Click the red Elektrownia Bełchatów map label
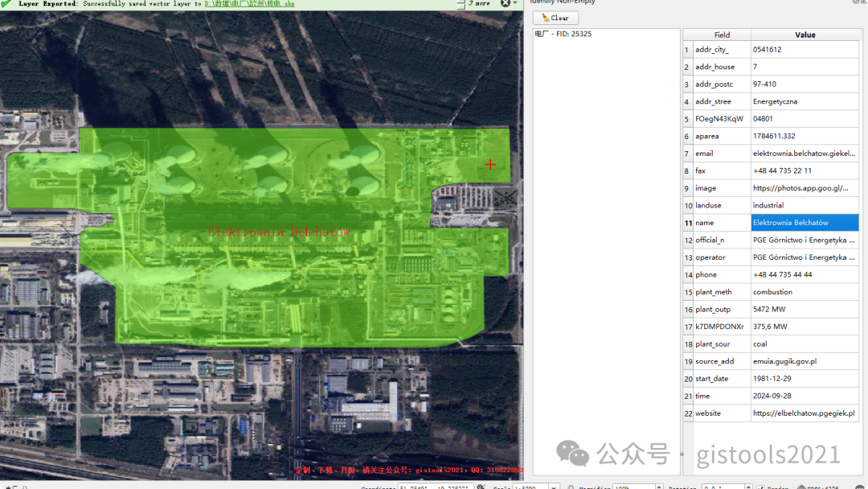This screenshot has width=868, height=489. pyautogui.click(x=278, y=232)
